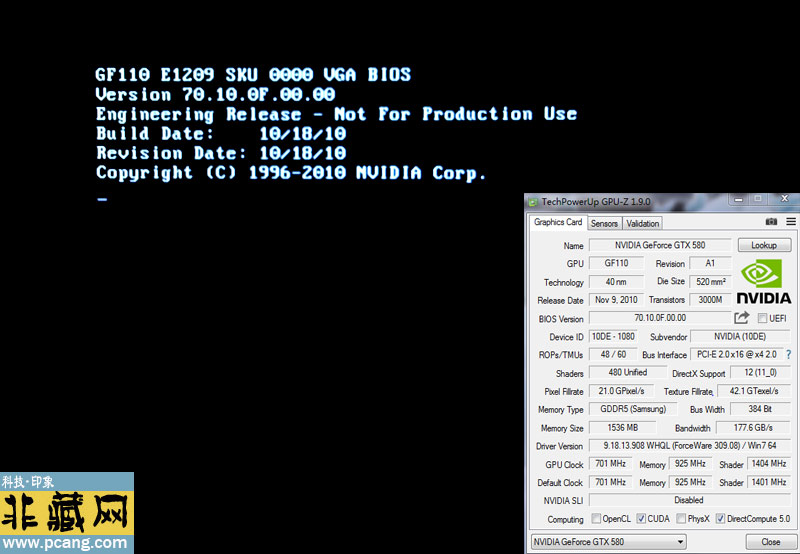The image size is (800, 554).
Task: Toggle the UEFI checkbox
Action: 762,318
